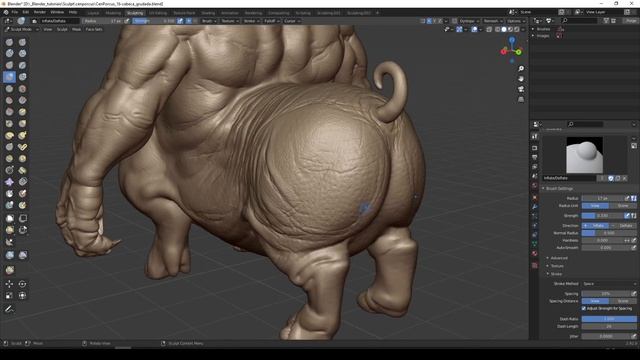This screenshot has height=360, width=640.
Task: Open the Cursor header button
Action: tap(291, 21)
